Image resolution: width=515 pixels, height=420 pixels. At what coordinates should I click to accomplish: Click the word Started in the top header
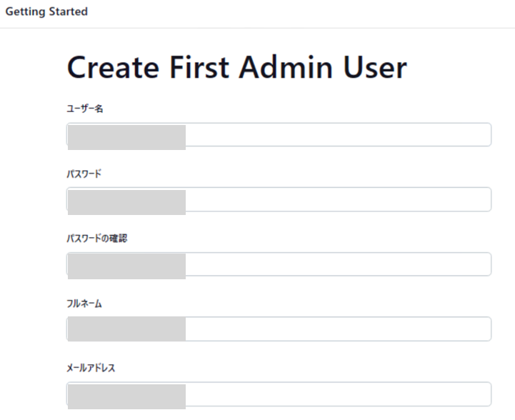coord(69,11)
